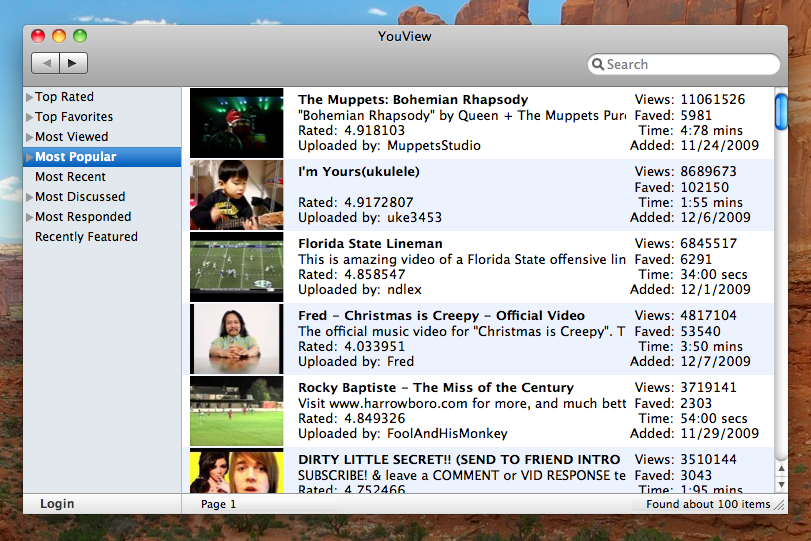Expand the Most Popular disclosure triangle
Viewport: 811px width, 541px height.
click(29, 157)
